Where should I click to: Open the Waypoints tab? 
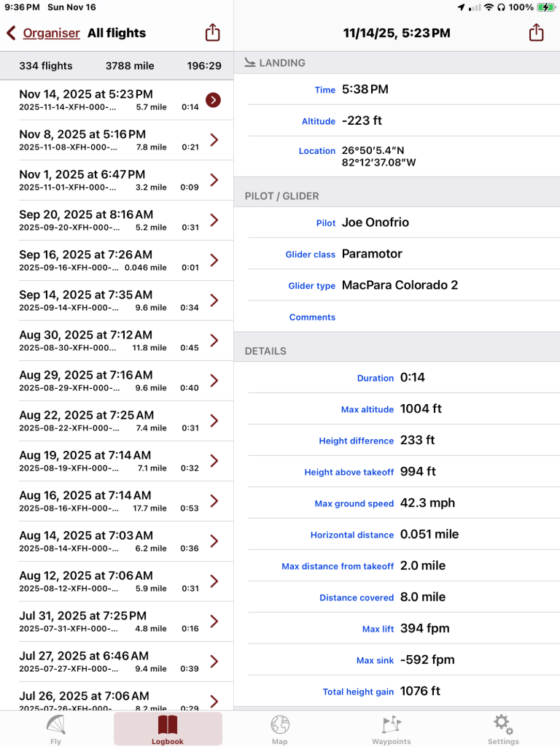[x=392, y=727]
